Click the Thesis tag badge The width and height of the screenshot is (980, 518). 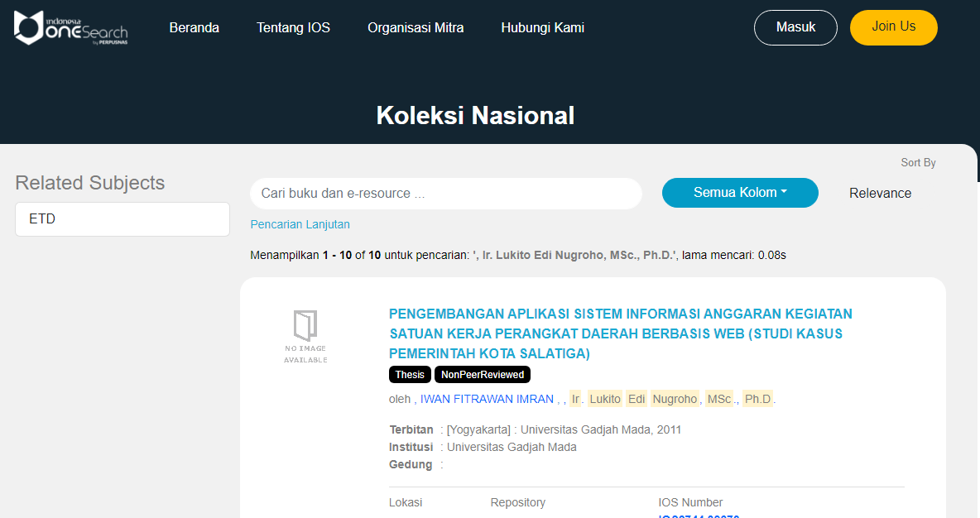click(410, 375)
